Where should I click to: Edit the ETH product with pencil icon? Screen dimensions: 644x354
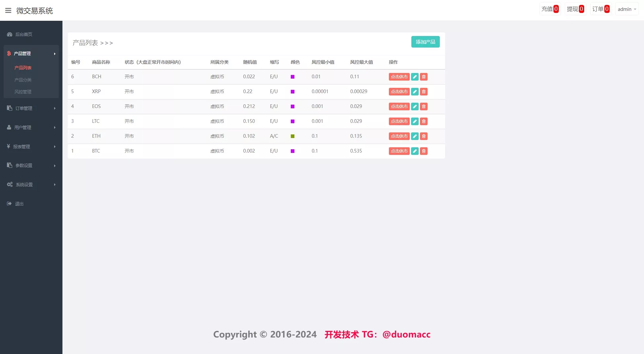(x=415, y=136)
